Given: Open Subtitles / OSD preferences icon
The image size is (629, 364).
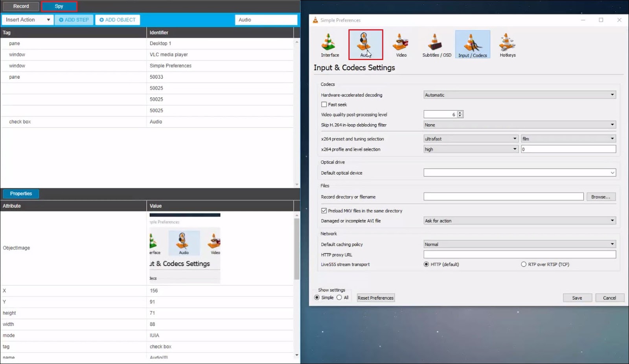Looking at the screenshot, I should (437, 45).
